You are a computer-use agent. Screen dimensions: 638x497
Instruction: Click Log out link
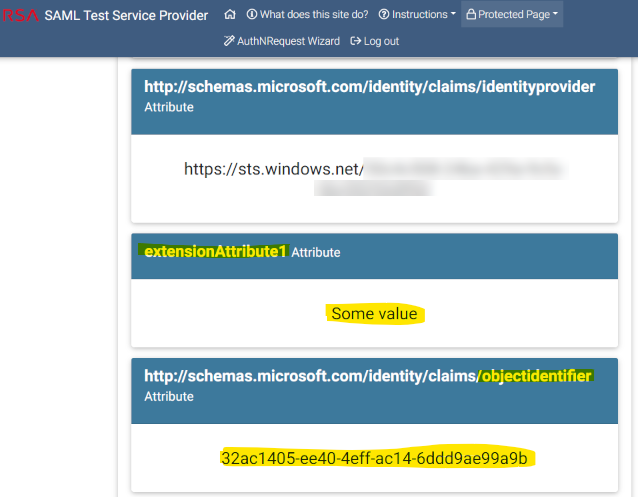coord(375,41)
